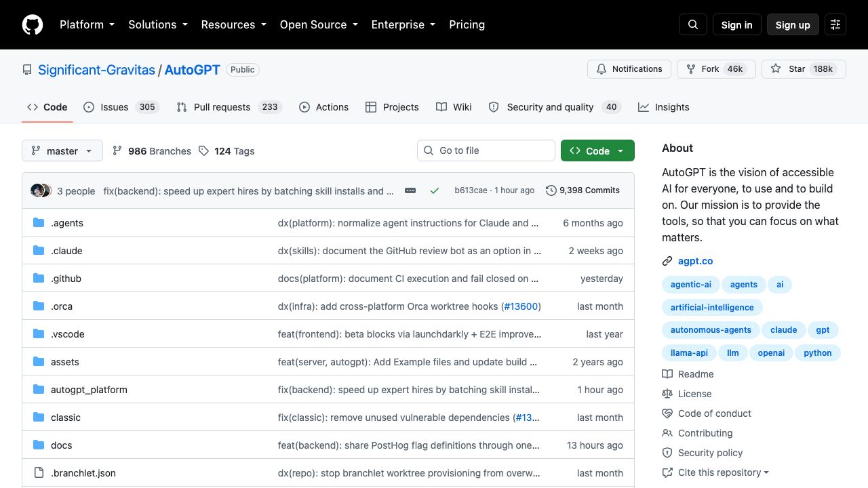868x488 pixels.
Task: Open the appearance settings icon button
Action: (x=835, y=24)
